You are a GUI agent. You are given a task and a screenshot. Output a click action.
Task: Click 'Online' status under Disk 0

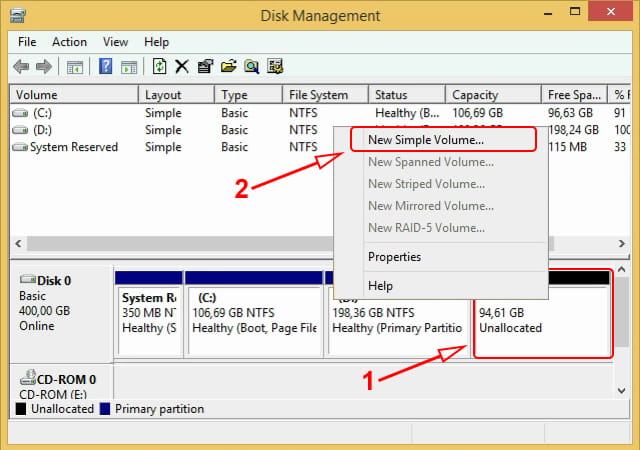click(37, 326)
